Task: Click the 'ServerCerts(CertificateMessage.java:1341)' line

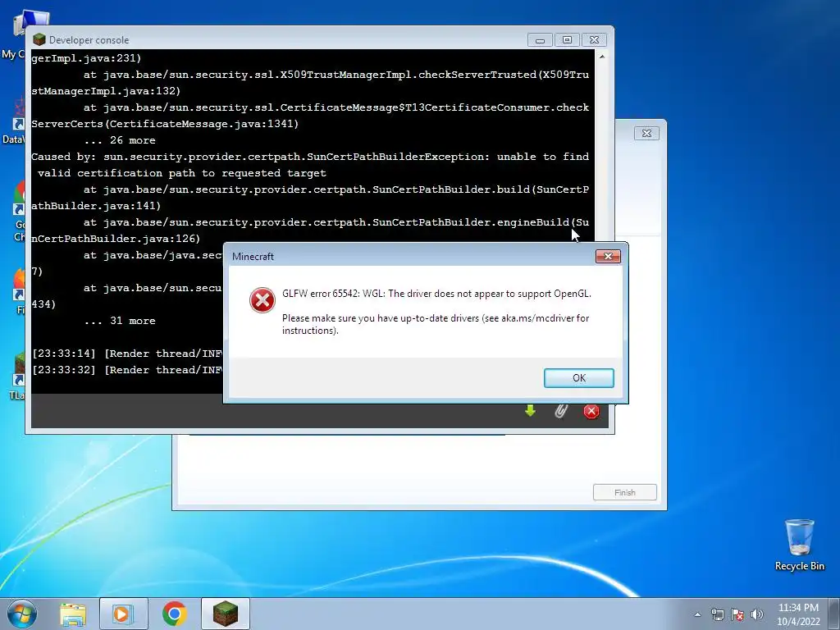Action: [165, 124]
